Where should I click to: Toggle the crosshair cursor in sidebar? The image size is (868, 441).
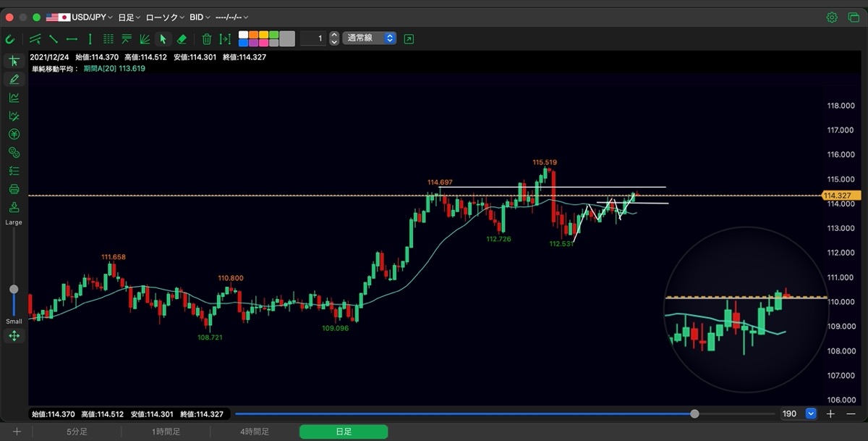(x=14, y=61)
